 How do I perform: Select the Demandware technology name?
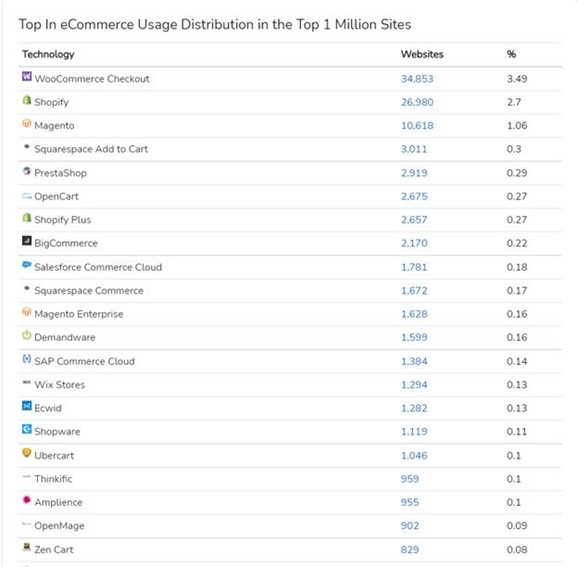[65, 337]
